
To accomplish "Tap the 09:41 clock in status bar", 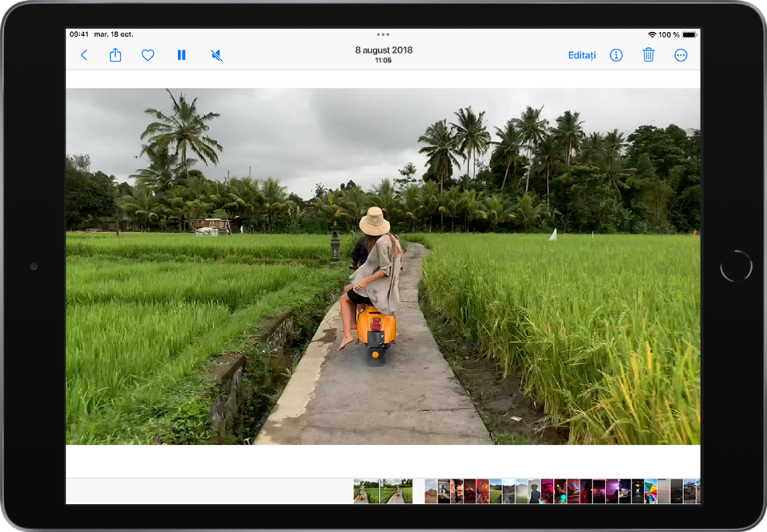I will 78,34.
